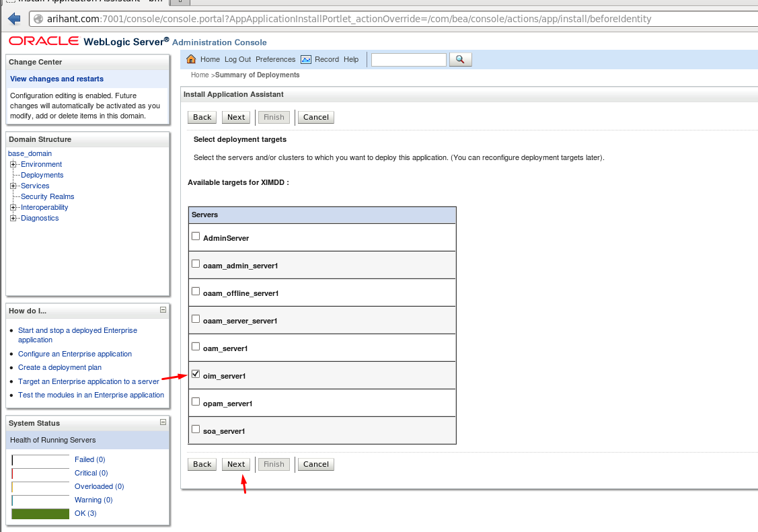Click Log Out in the toolbar
758x532 pixels.
coord(237,59)
